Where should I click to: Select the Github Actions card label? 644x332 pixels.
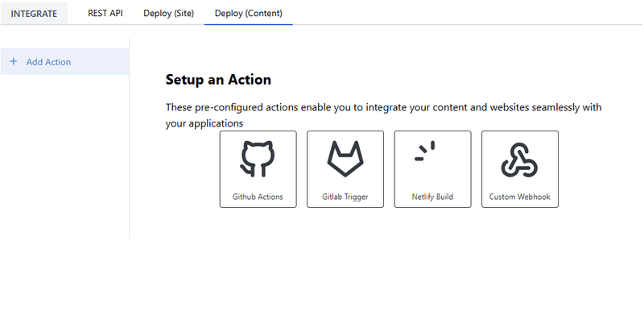point(258,197)
